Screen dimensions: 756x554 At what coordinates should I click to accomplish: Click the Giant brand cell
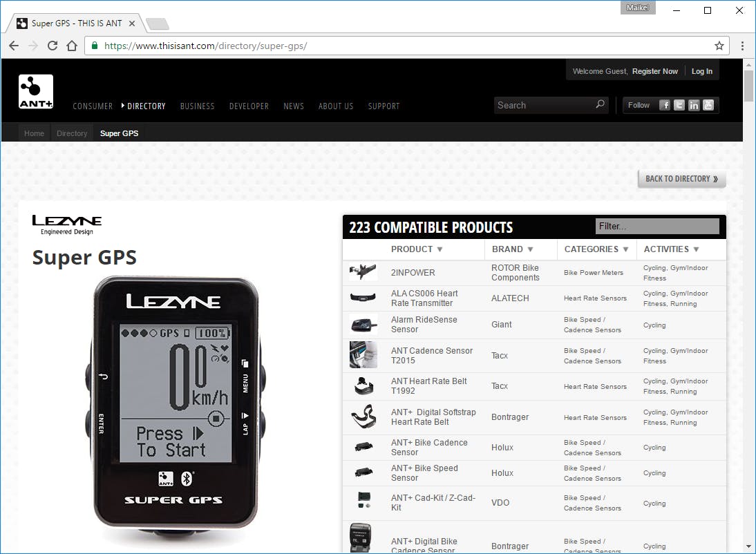coord(502,325)
